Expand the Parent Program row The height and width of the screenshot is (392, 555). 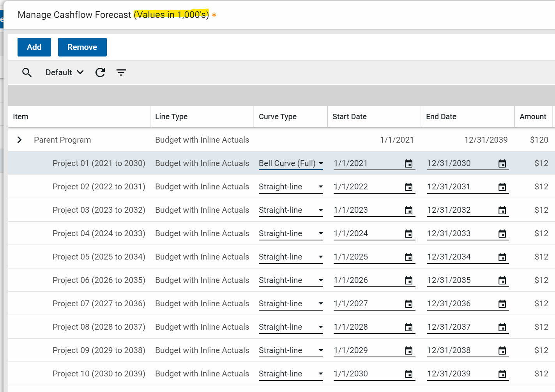point(19,140)
